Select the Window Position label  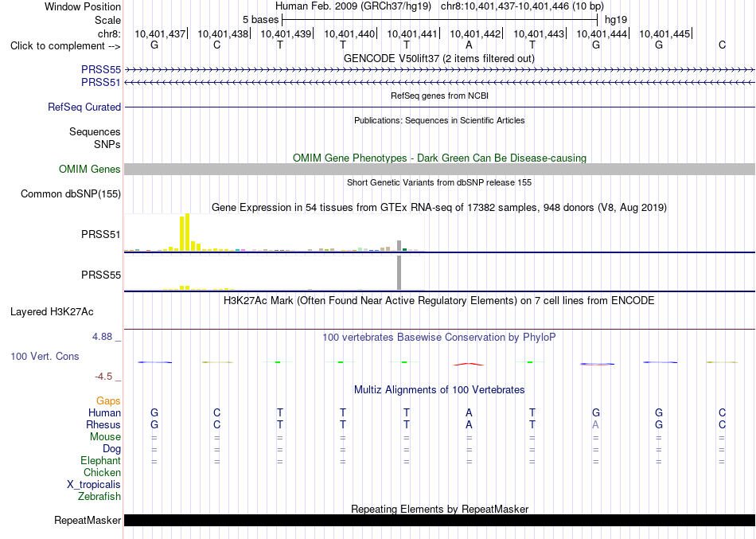click(83, 6)
